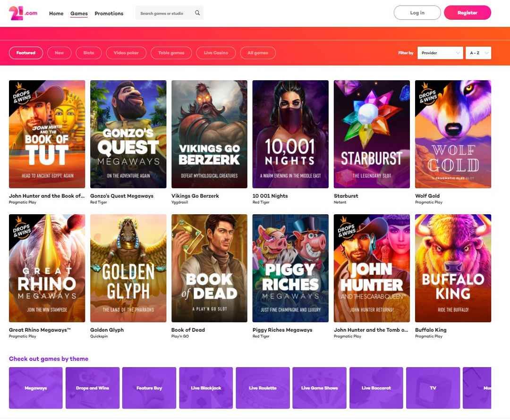Open the Promotions menu item
The height and width of the screenshot is (420, 510).
tap(109, 14)
